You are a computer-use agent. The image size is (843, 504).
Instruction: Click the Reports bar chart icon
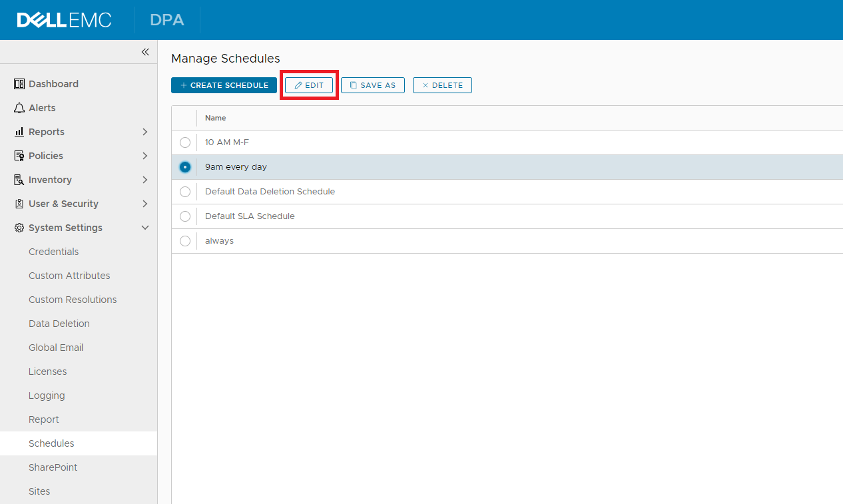19,132
